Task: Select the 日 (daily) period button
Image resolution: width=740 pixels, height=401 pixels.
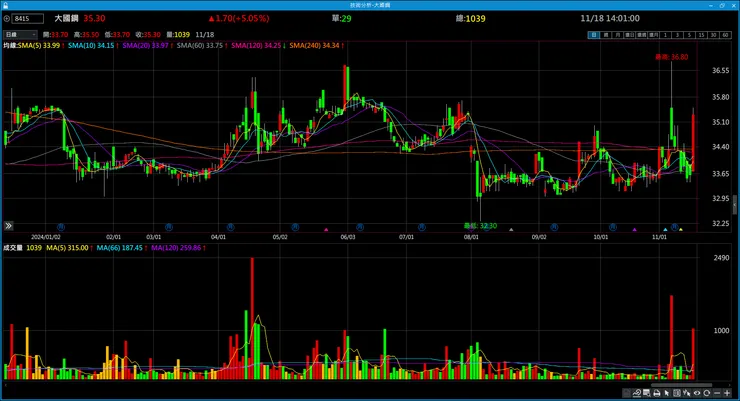Action: pyautogui.click(x=594, y=35)
